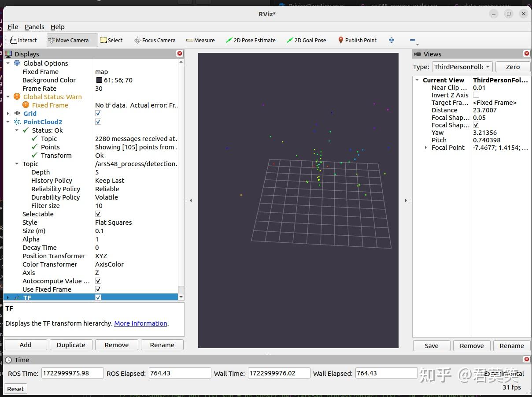Screen dimensions: 532x397
Task: Toggle the Invert Z Axis checkbox
Action: point(476,95)
